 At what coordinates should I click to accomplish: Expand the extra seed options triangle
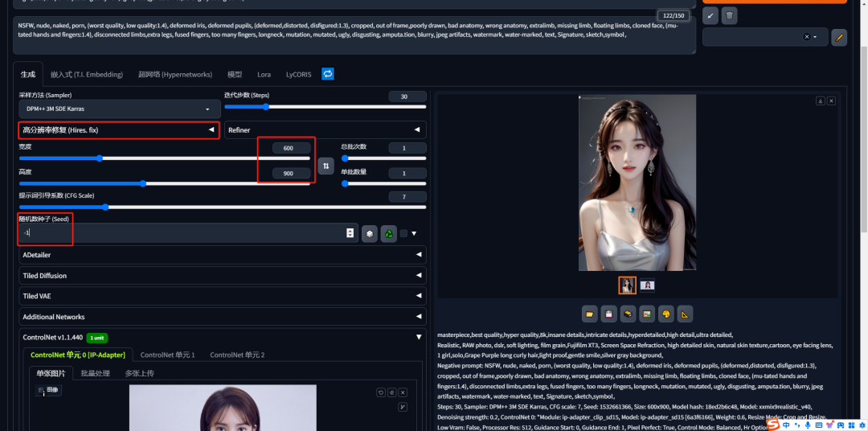coord(414,234)
